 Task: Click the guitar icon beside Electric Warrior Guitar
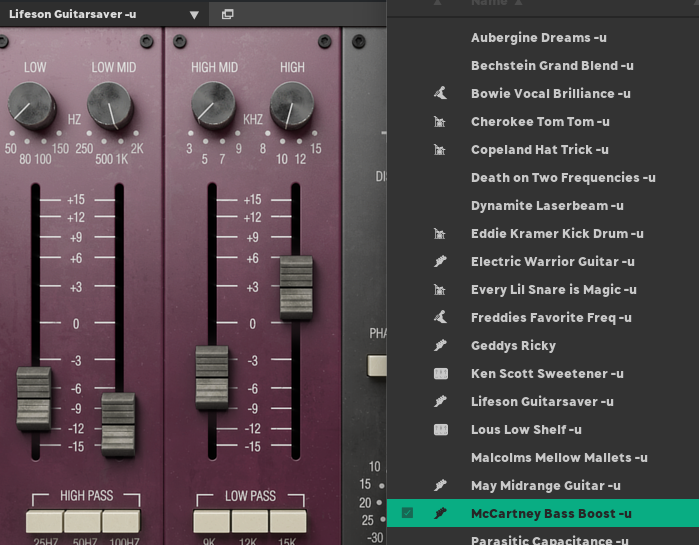pyautogui.click(x=440, y=261)
